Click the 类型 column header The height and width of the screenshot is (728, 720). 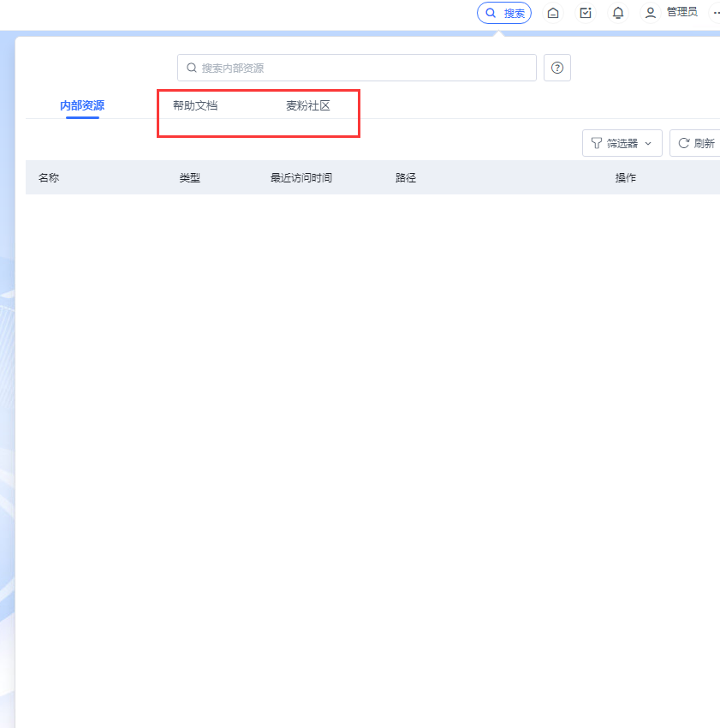click(190, 178)
